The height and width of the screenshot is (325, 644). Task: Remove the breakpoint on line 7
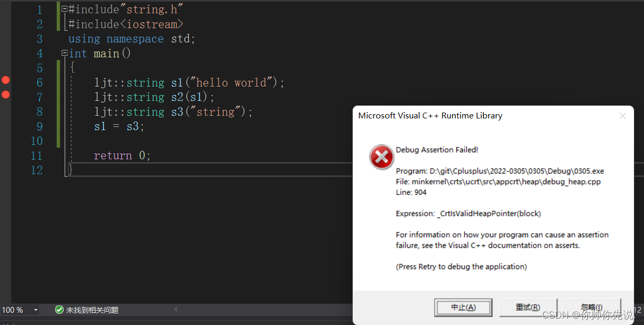pyautogui.click(x=5, y=95)
